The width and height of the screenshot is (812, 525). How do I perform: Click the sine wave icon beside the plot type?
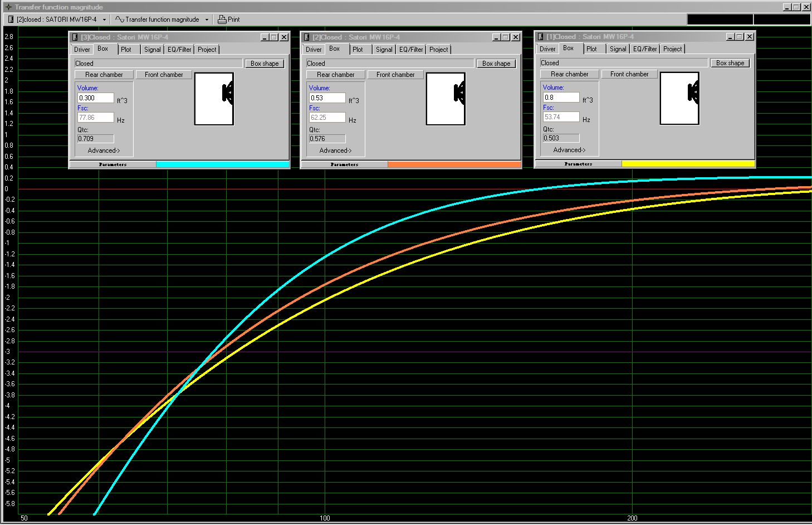(119, 20)
